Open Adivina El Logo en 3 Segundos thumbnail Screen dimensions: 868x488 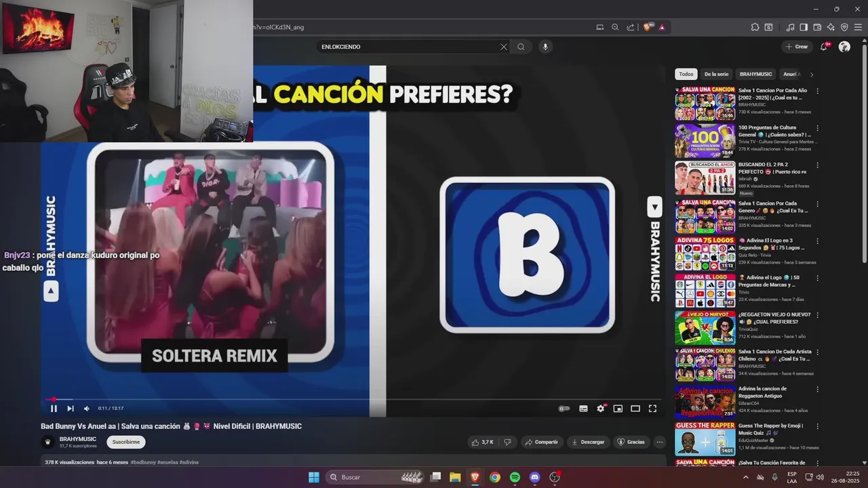[705, 253]
